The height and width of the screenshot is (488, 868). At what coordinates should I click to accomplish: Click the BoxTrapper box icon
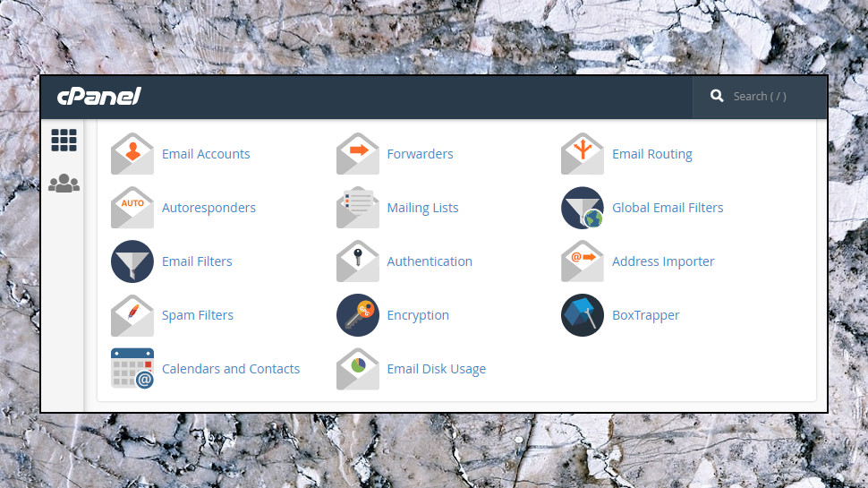coord(583,315)
